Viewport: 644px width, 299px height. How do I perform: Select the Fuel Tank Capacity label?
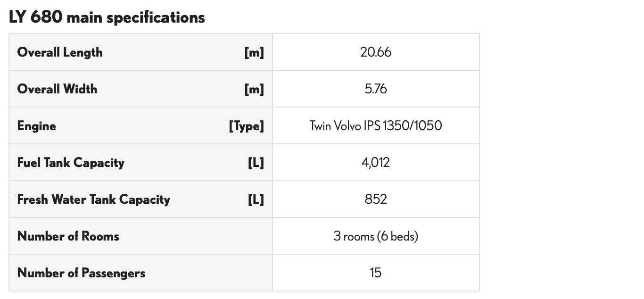[x=71, y=163]
